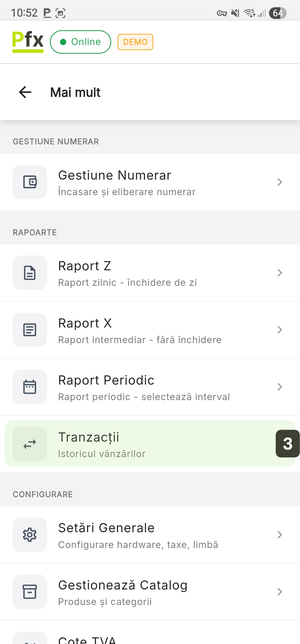This screenshot has height=644, width=300.
Task: Open Raport Periodic via its chevron
Action: point(280,387)
